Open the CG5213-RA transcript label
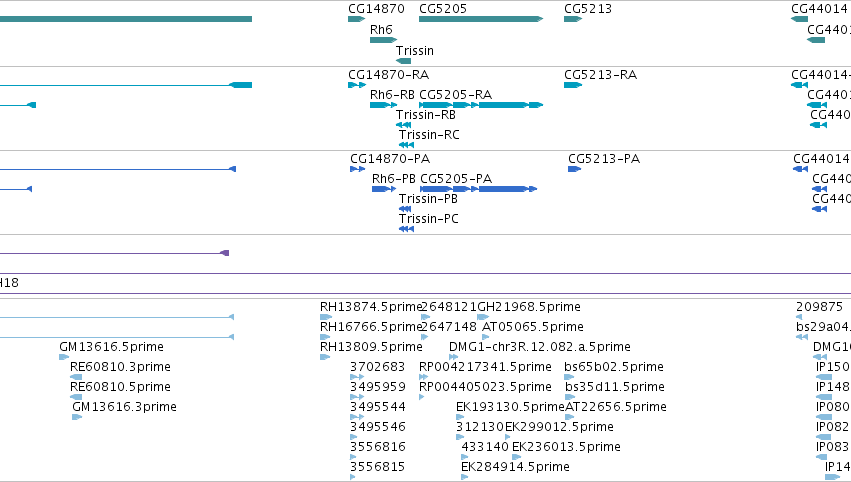Viewport: 851px width, 482px height. coord(600,75)
